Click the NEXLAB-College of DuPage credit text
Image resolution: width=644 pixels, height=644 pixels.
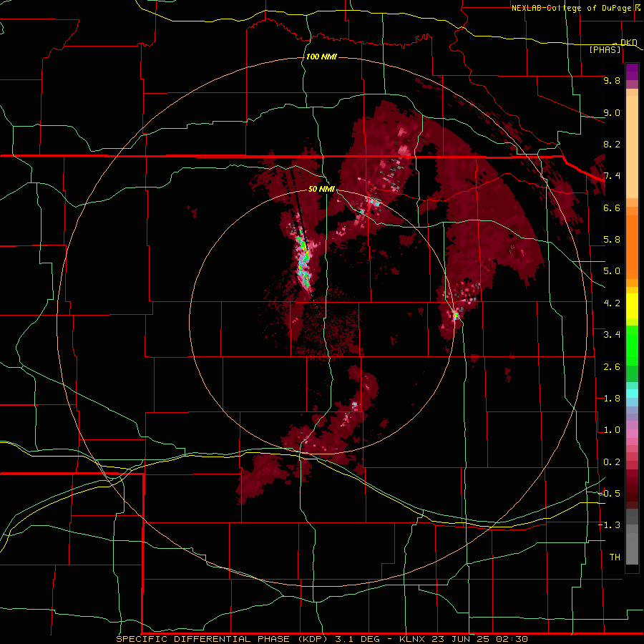tap(571, 8)
